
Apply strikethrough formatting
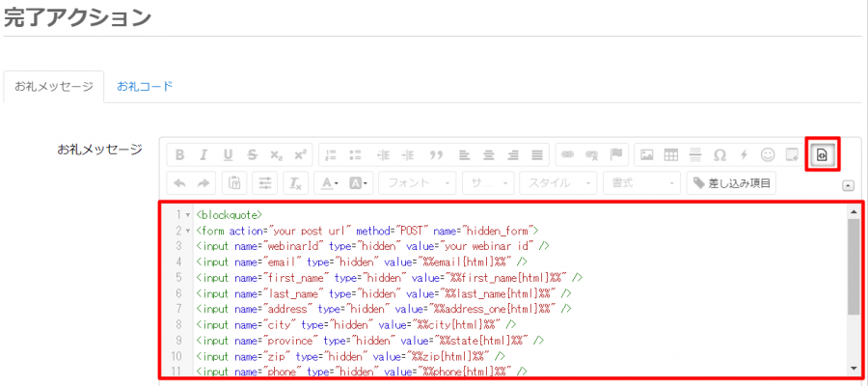(252, 155)
